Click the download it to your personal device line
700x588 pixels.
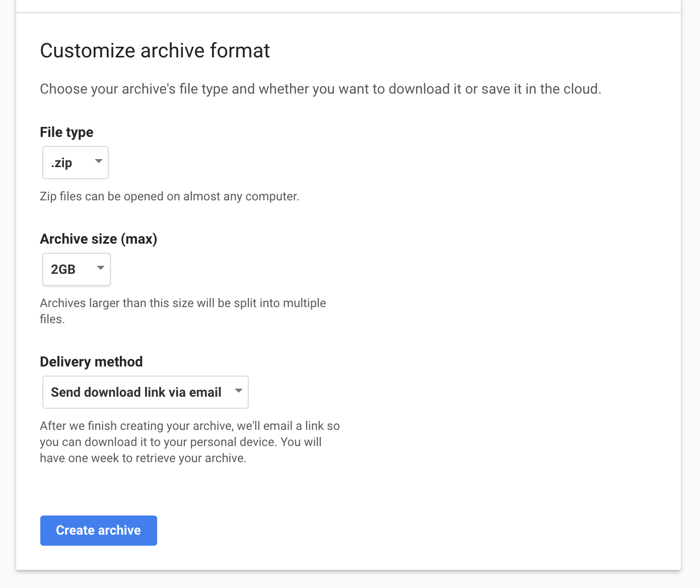click(180, 442)
